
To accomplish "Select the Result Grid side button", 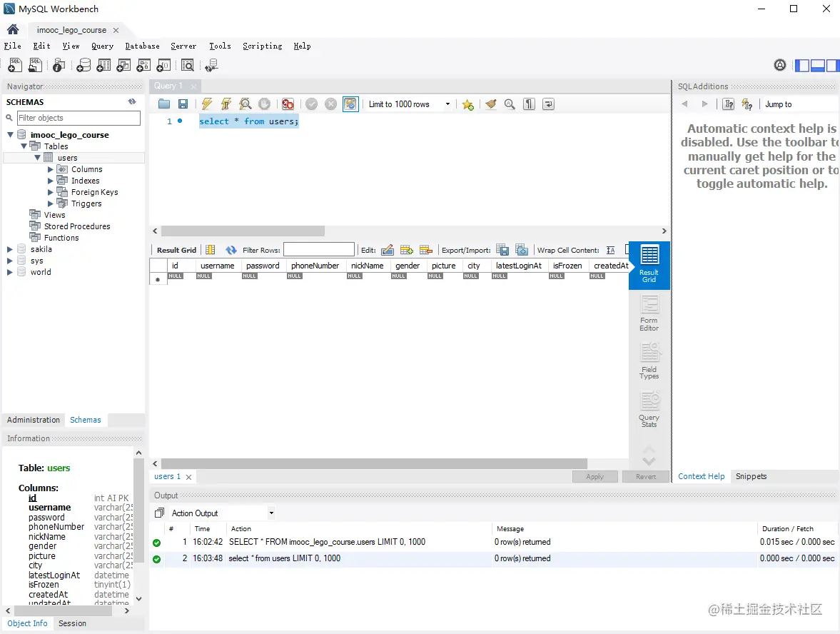I will (649, 266).
